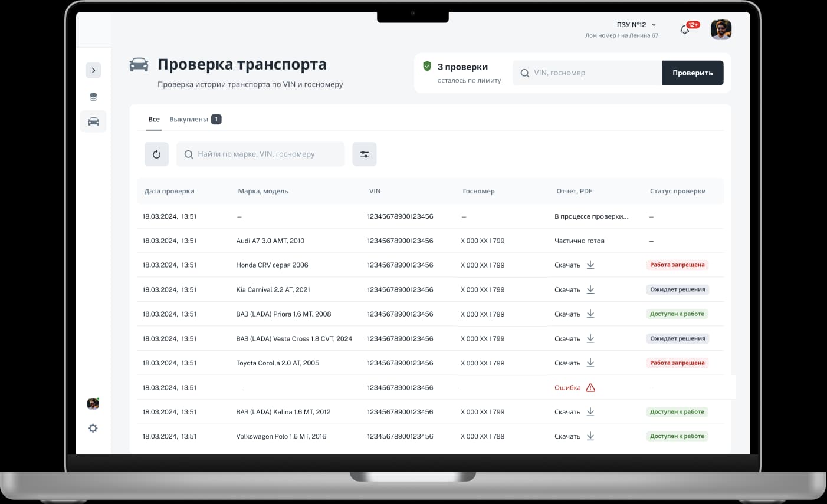The height and width of the screenshot is (504, 827).
Task: Click Ожидает решения badge on Kia Carnival row
Action: tap(677, 289)
